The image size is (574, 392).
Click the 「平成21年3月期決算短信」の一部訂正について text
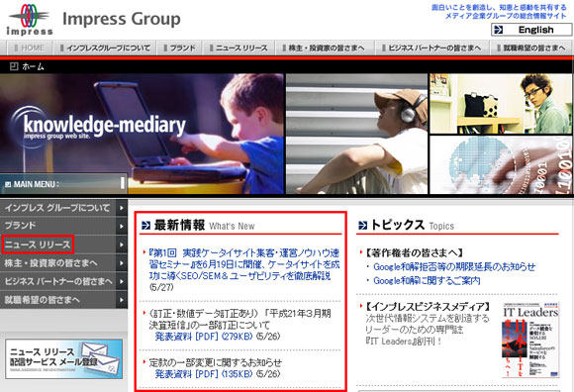point(239,319)
